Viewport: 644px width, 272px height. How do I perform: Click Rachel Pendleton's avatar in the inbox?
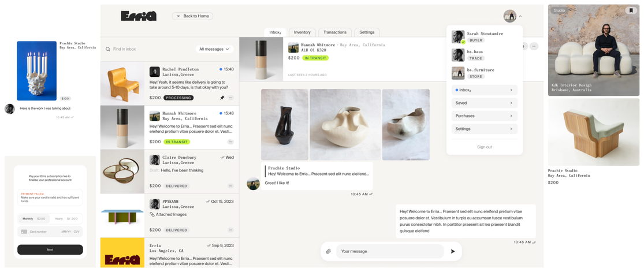(155, 72)
